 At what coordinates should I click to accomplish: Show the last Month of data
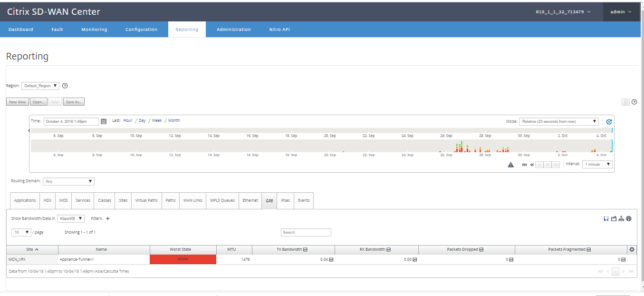click(174, 120)
